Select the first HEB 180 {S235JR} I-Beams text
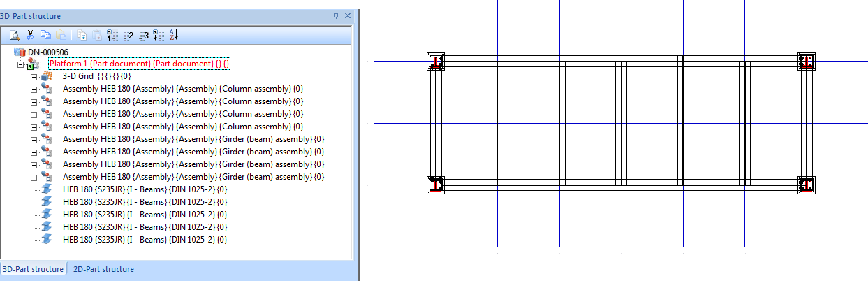Image resolution: width=868 pixels, height=281 pixels. (145, 189)
